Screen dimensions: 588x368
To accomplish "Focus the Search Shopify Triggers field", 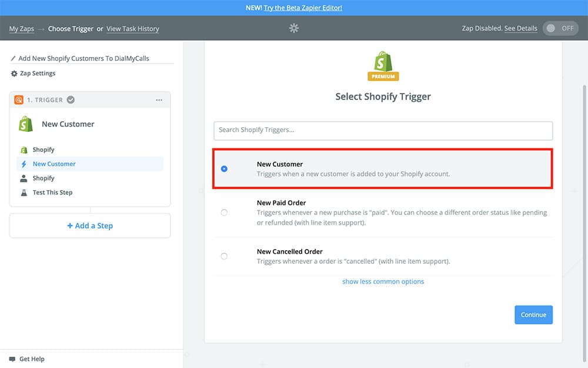I will click(x=383, y=130).
